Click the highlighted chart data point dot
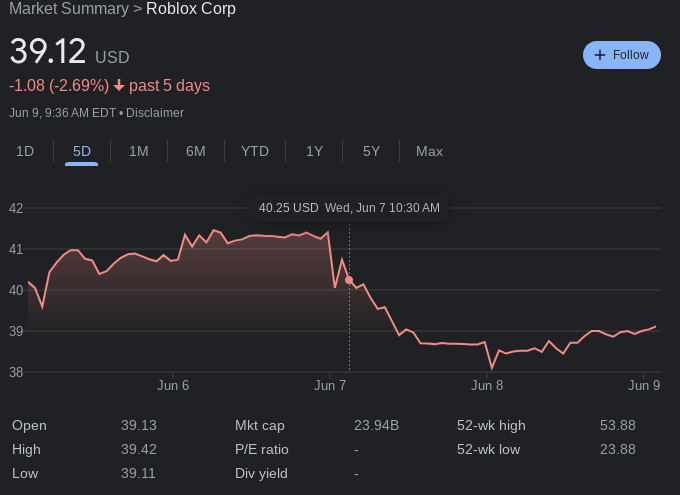Viewport: 680px width, 495px height. click(x=349, y=280)
